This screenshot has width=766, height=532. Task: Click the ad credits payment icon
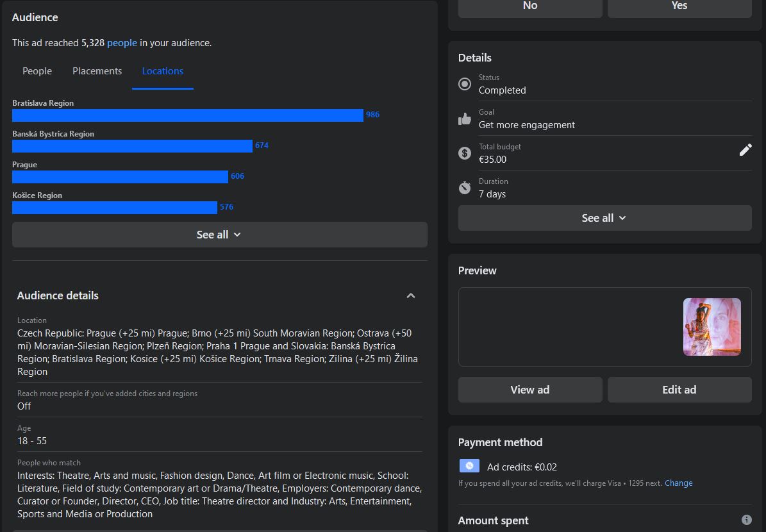point(469,466)
